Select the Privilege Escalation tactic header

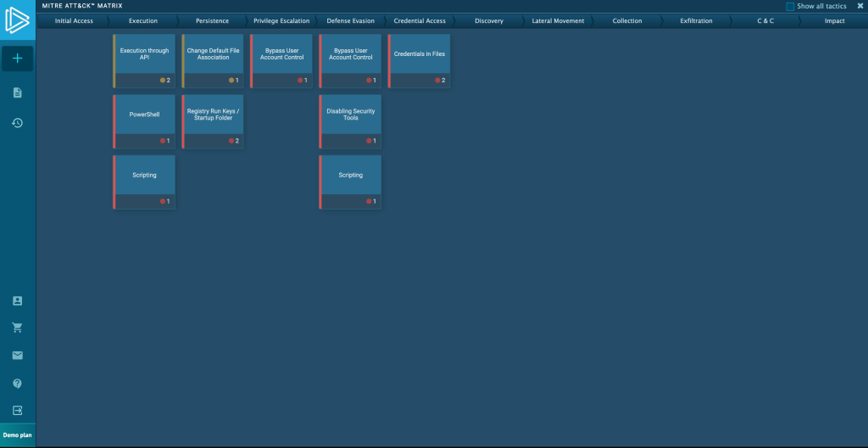pyautogui.click(x=281, y=21)
